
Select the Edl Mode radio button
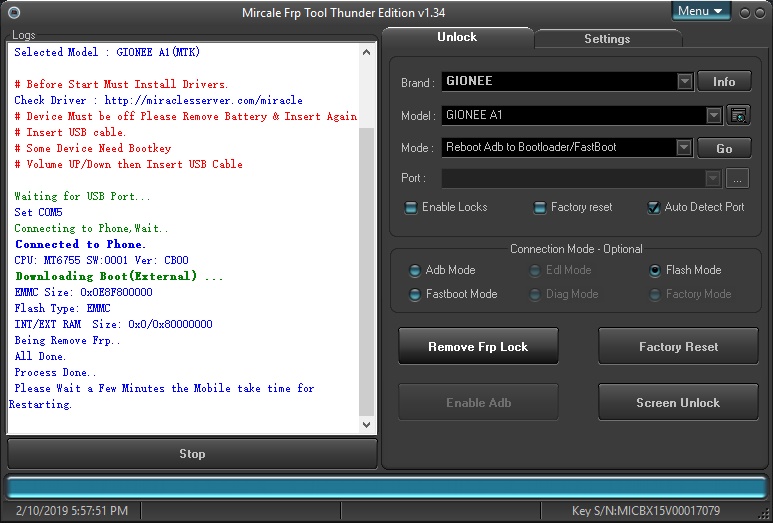534,270
